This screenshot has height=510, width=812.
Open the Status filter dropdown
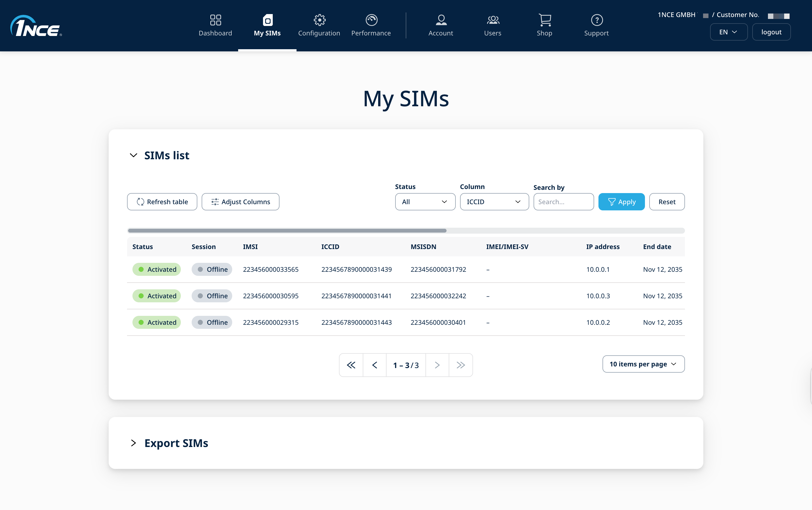coord(425,202)
